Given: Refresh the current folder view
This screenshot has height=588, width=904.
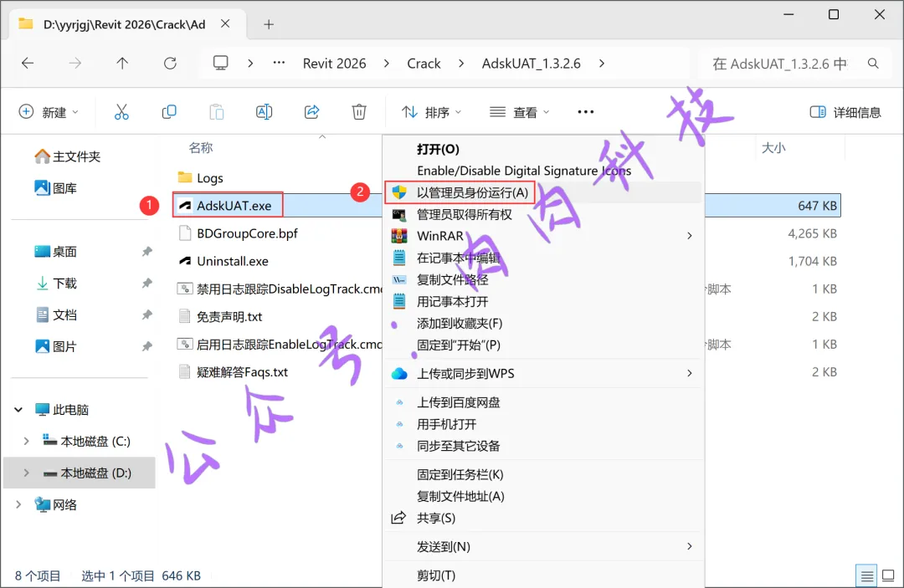Looking at the screenshot, I should coord(170,64).
